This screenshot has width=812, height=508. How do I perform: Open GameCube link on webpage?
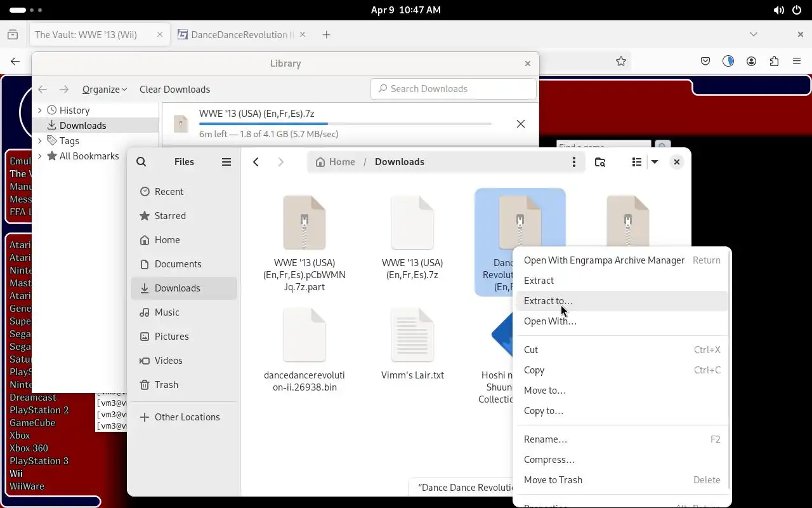click(32, 423)
